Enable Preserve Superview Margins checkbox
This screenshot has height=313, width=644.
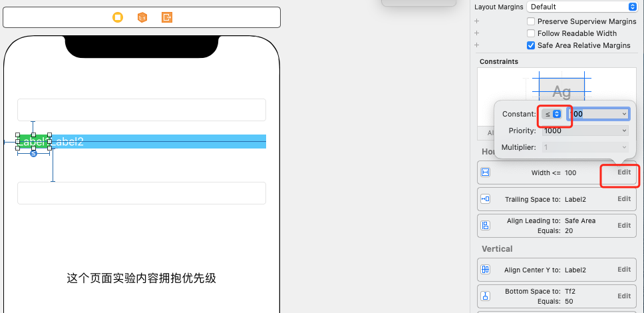pos(531,21)
